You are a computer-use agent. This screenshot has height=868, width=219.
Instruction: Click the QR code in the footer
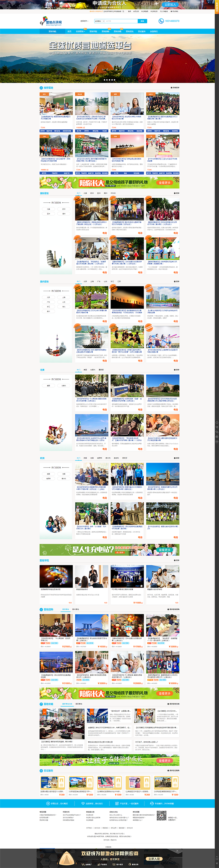click(x=161, y=816)
